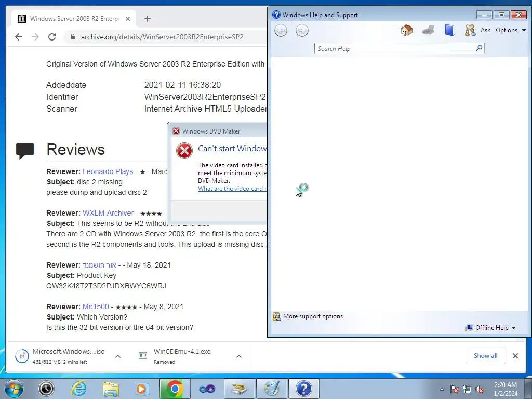
Task: Open the Options dropdown in Help
Action: click(x=510, y=30)
